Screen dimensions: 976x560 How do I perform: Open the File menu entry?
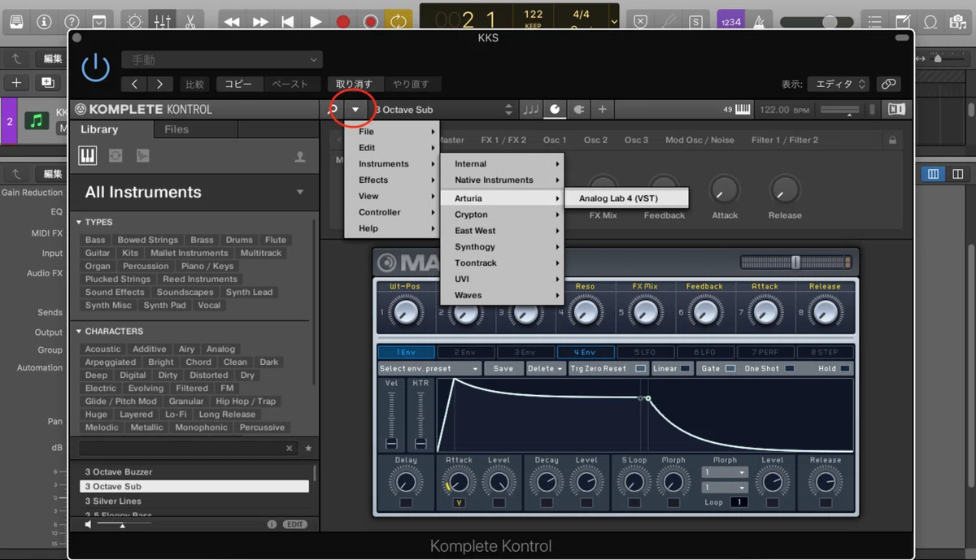(392, 131)
